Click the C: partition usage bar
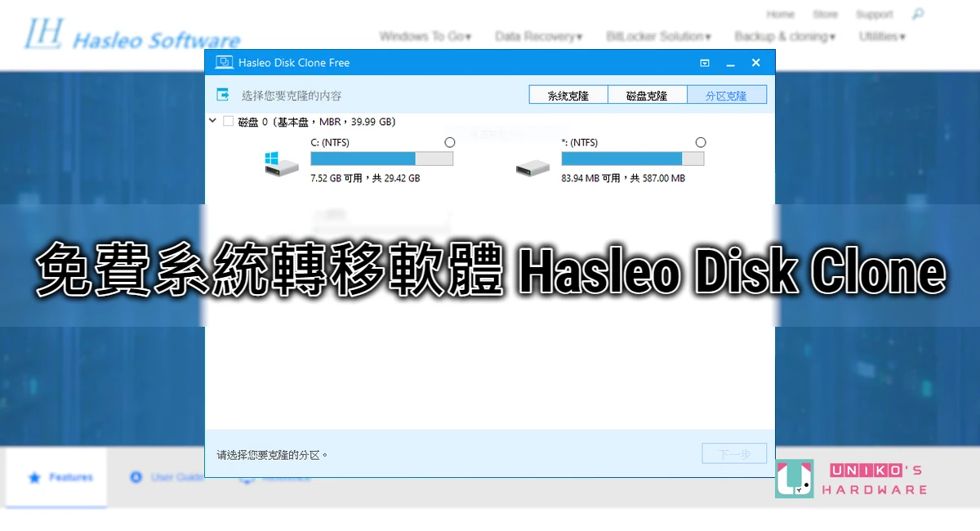 [381, 158]
